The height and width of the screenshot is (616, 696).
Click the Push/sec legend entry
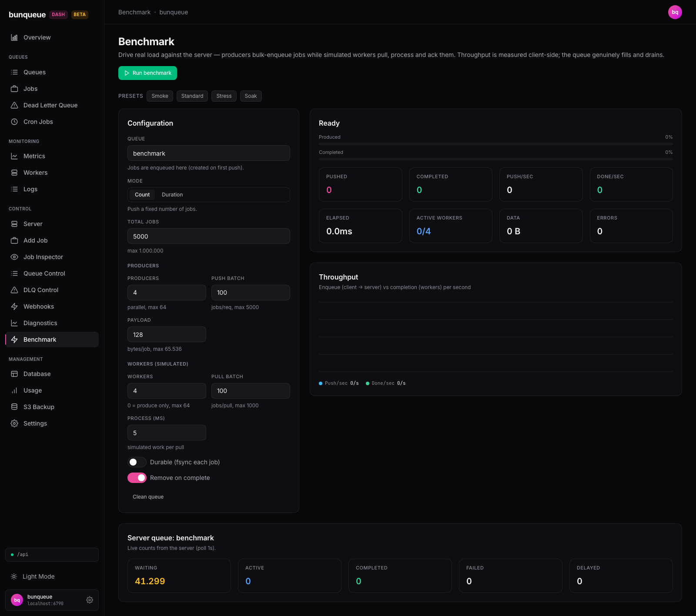tap(339, 383)
